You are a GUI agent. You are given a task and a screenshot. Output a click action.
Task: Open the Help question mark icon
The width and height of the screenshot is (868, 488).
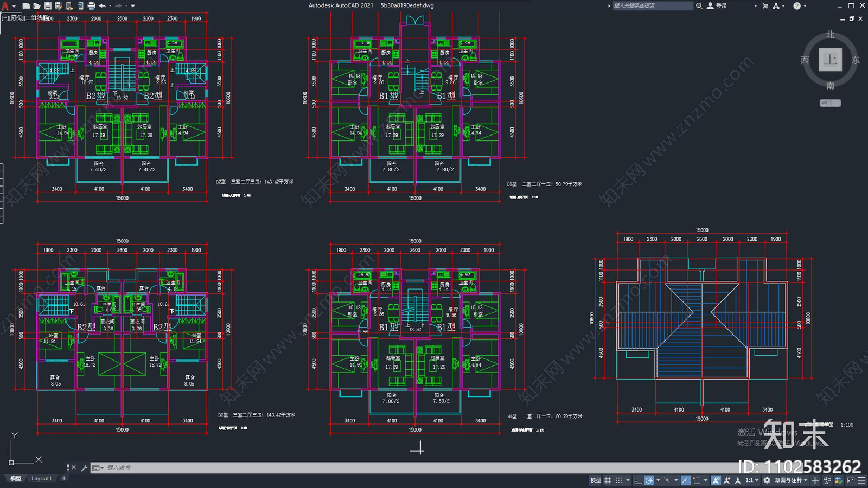click(x=796, y=5)
